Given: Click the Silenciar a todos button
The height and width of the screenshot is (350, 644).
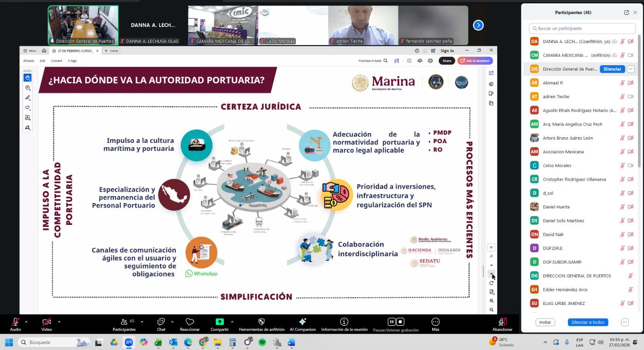Looking at the screenshot, I should [588, 322].
